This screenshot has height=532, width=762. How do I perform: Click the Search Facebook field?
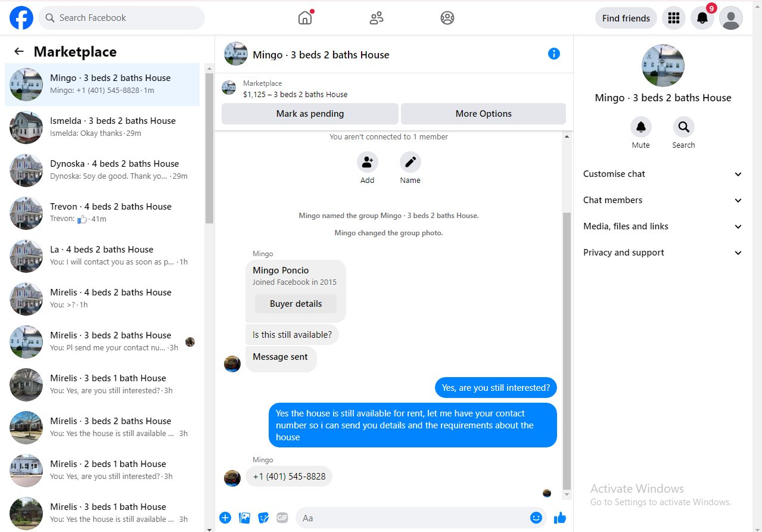122,18
